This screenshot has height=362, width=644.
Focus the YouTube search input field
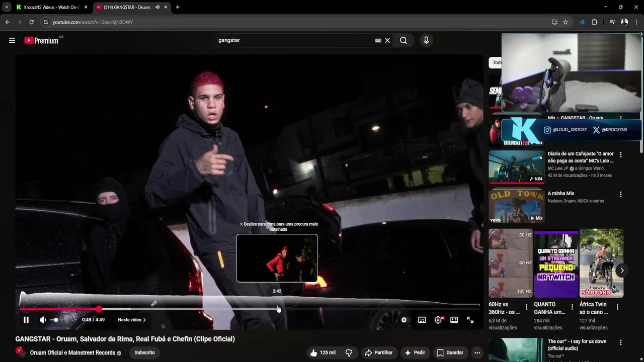(x=294, y=40)
